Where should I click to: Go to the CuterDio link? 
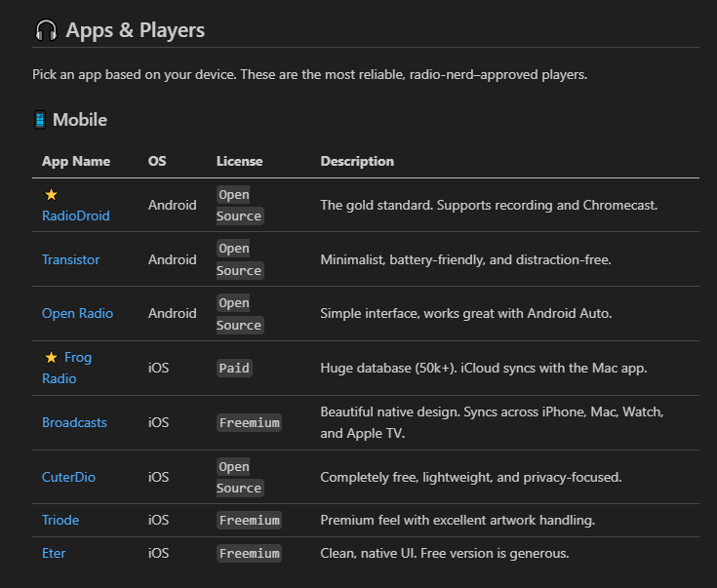pos(68,477)
